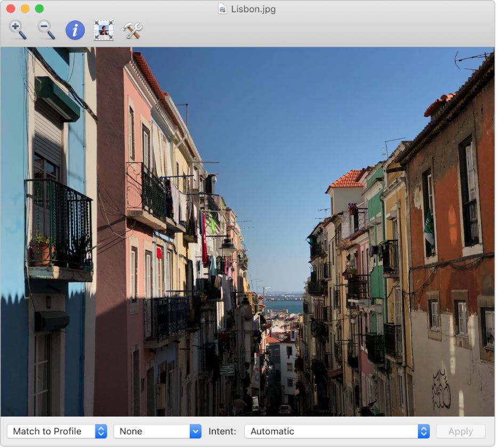Open the profile dropdown currently showing None
The image size is (498, 448).
(x=157, y=431)
